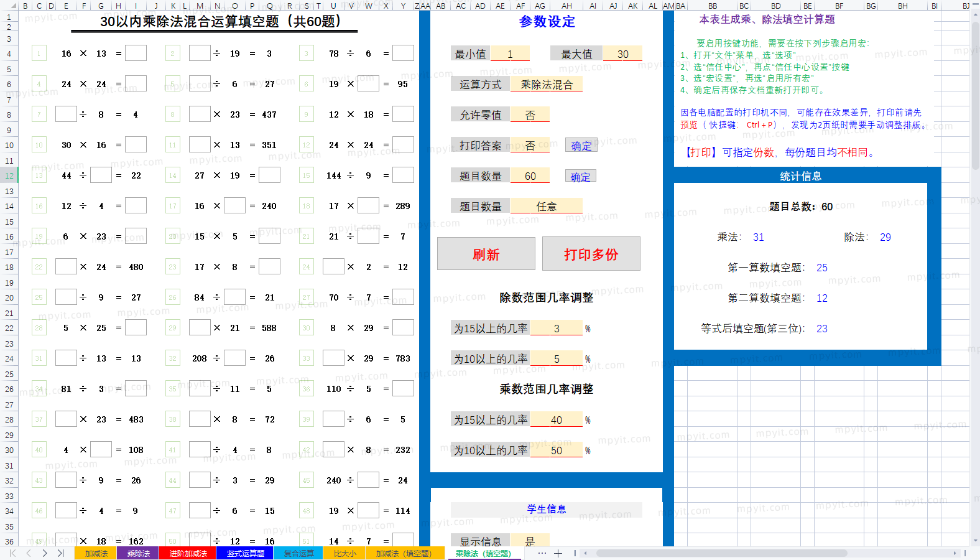The image size is (980, 560).
Task: Jump to the last sheet tab arrow
Action: (x=60, y=553)
